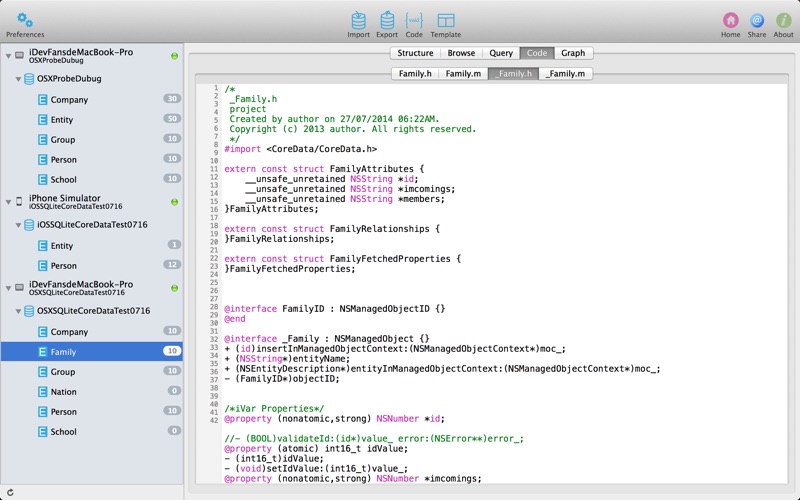Screen dimensions: 800x500
Task: Click green status dot for iPhone Simulator
Action: (x=174, y=202)
